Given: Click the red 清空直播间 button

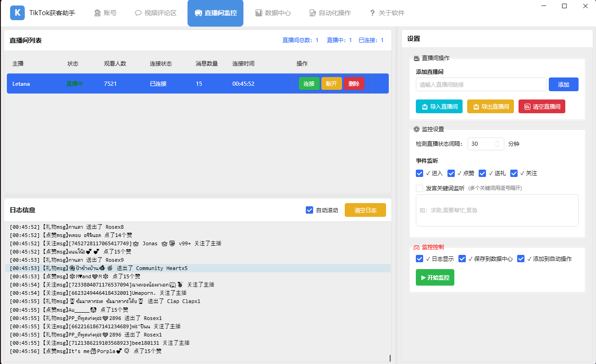Looking at the screenshot, I should coord(542,106).
